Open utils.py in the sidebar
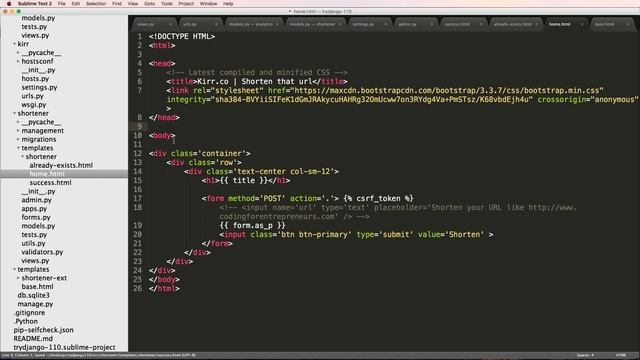The height and width of the screenshot is (360, 640). [x=33, y=243]
